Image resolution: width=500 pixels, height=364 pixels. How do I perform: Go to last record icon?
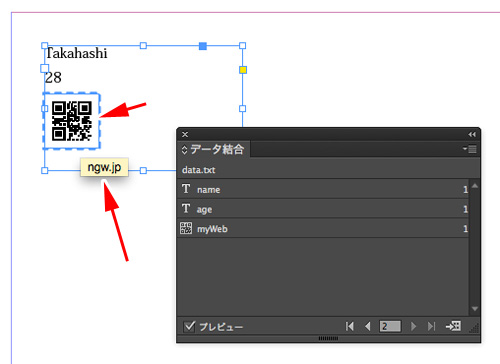point(431,326)
